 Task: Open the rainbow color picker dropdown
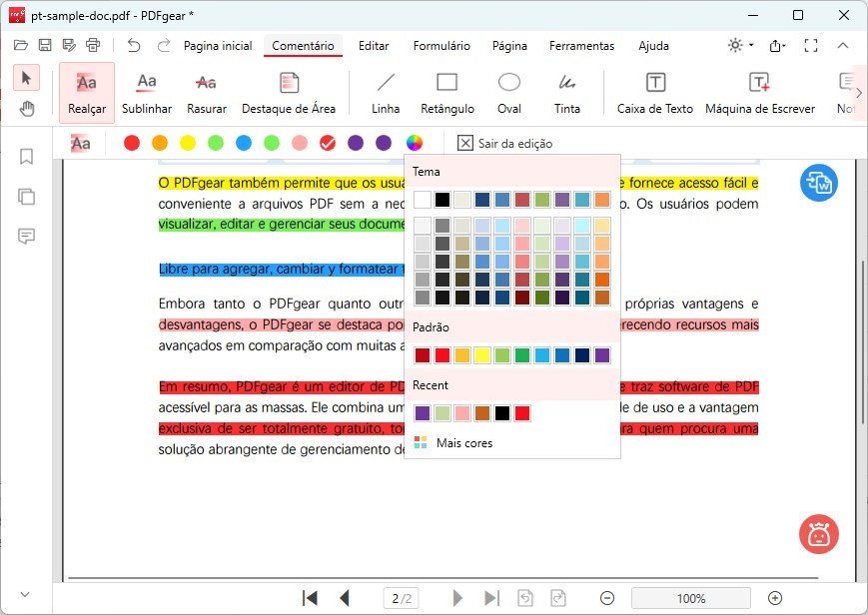click(x=415, y=144)
